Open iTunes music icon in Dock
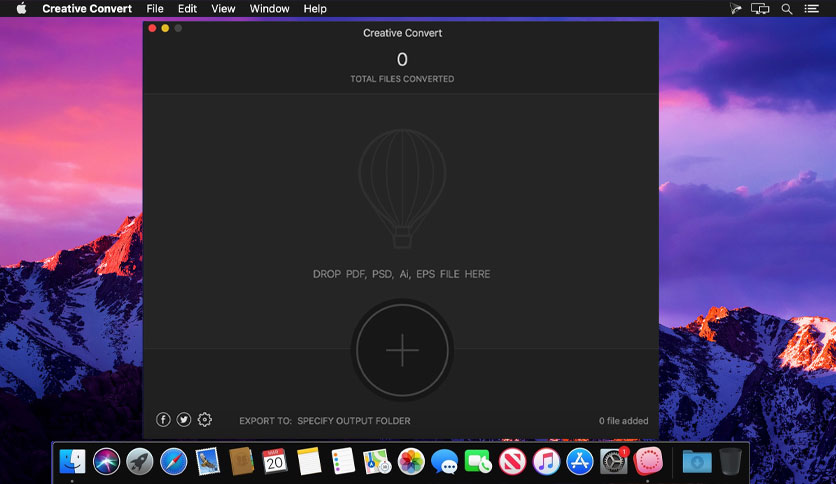836x484 pixels. [546, 461]
